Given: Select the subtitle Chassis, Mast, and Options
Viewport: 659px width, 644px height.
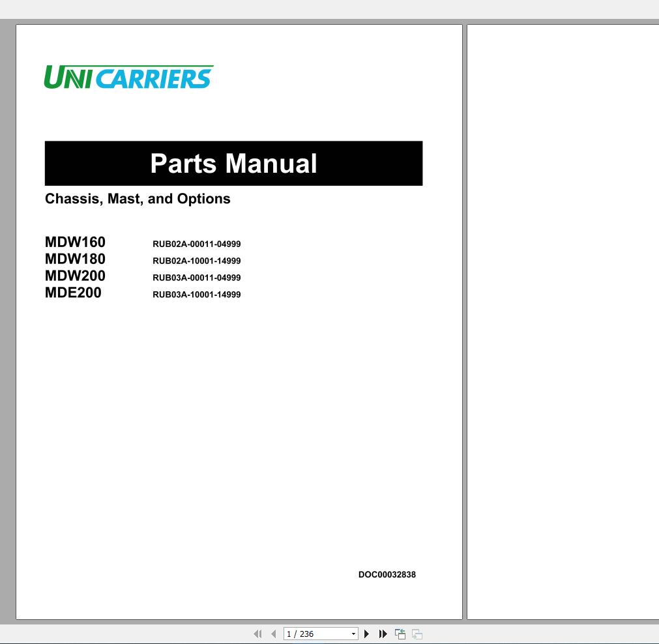Looking at the screenshot, I should coord(138,199).
